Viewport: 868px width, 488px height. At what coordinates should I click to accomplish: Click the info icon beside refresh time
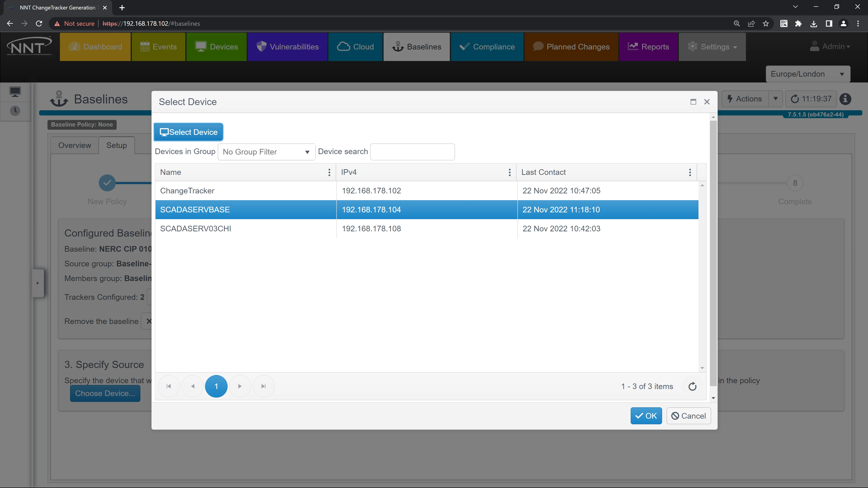click(x=845, y=99)
